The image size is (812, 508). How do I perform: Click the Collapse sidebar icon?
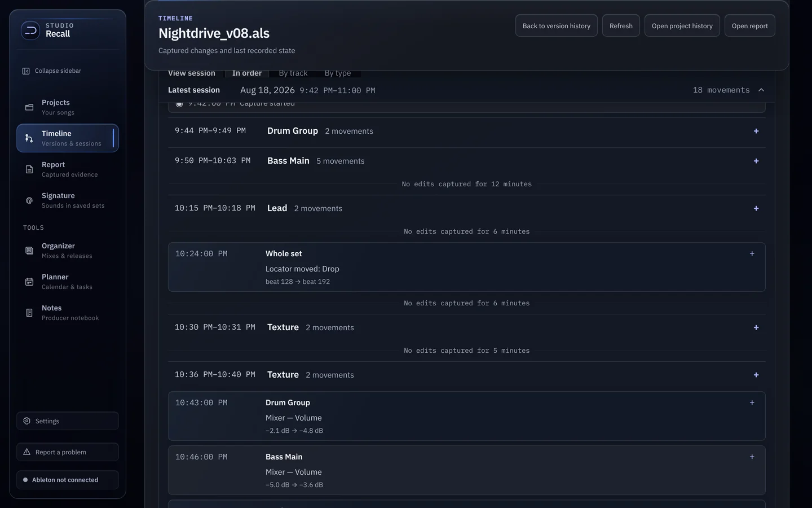26,71
